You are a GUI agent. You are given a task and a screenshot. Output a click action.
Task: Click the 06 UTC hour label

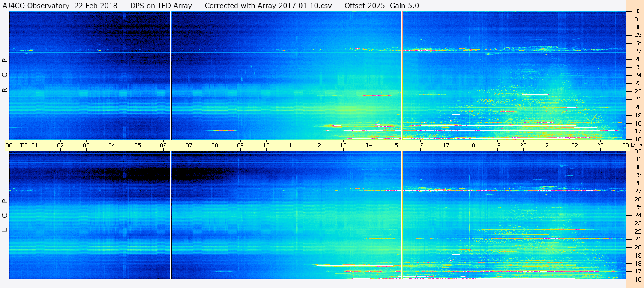(163, 145)
